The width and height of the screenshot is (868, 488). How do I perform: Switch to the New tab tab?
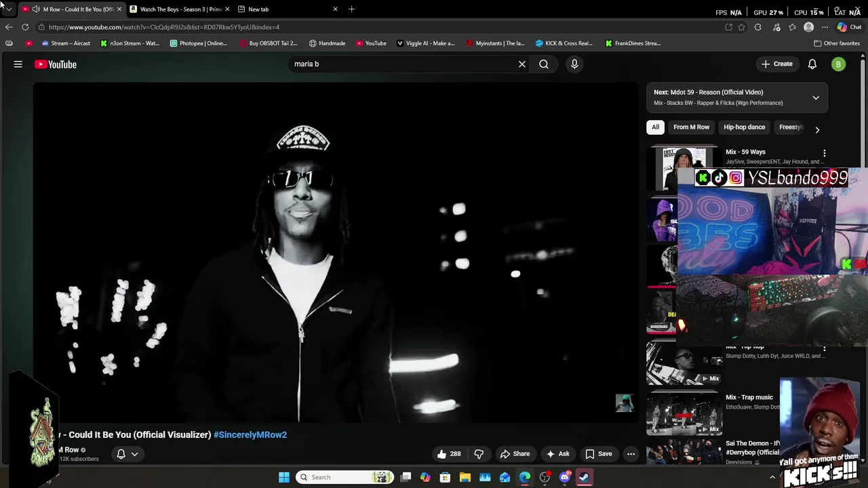(288, 9)
